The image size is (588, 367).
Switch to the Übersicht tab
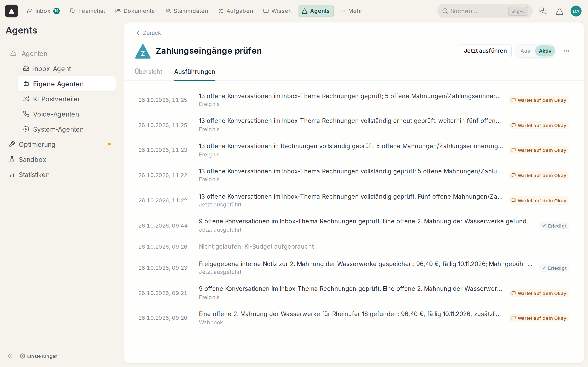coord(148,72)
